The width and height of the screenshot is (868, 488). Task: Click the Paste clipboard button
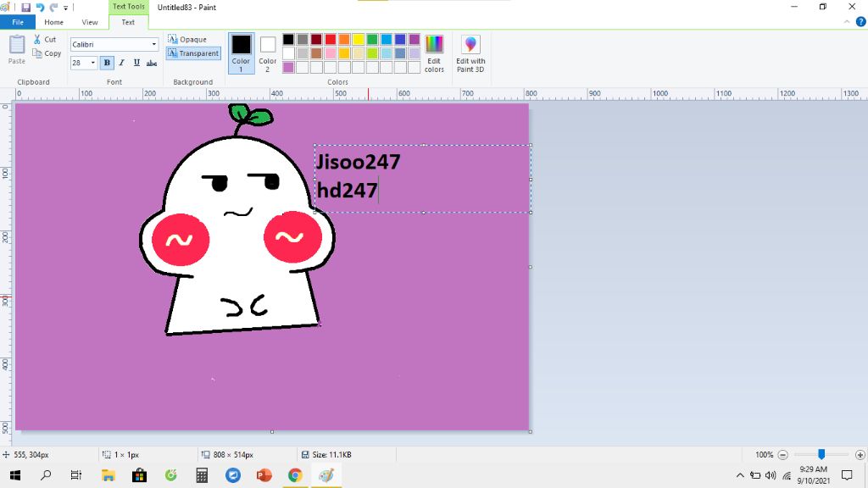[17, 50]
